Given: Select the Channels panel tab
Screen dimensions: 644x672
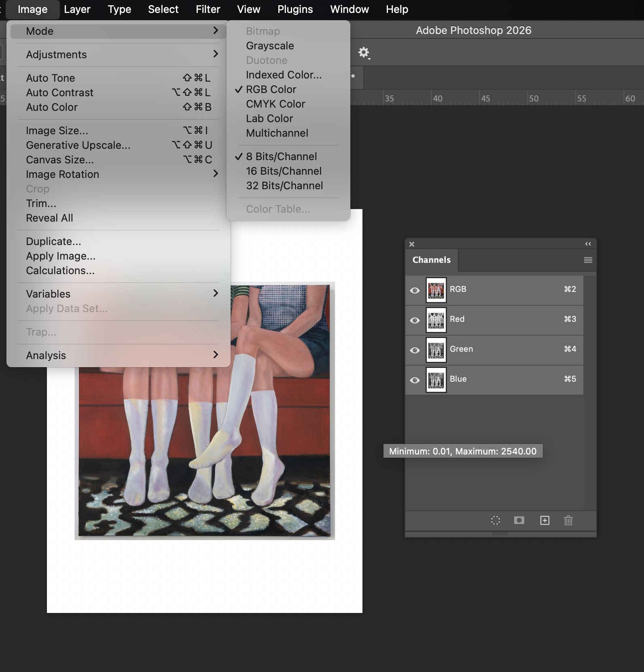Looking at the screenshot, I should [431, 260].
